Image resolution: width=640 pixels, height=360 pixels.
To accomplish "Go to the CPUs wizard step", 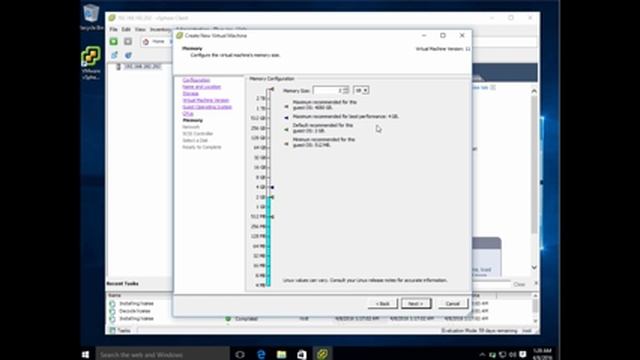I will pos(188,113).
